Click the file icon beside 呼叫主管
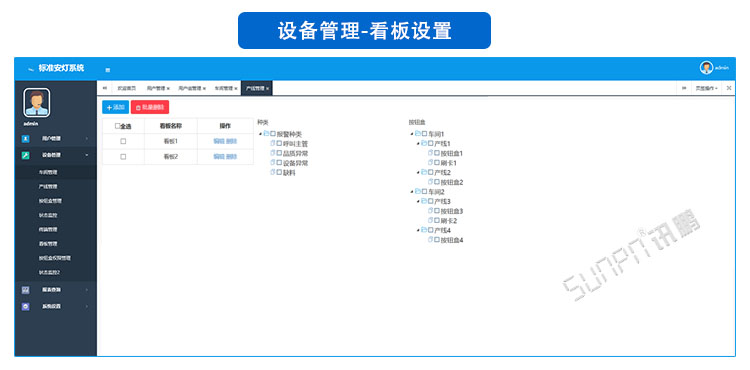This screenshot has height=370, width=750. click(273, 143)
